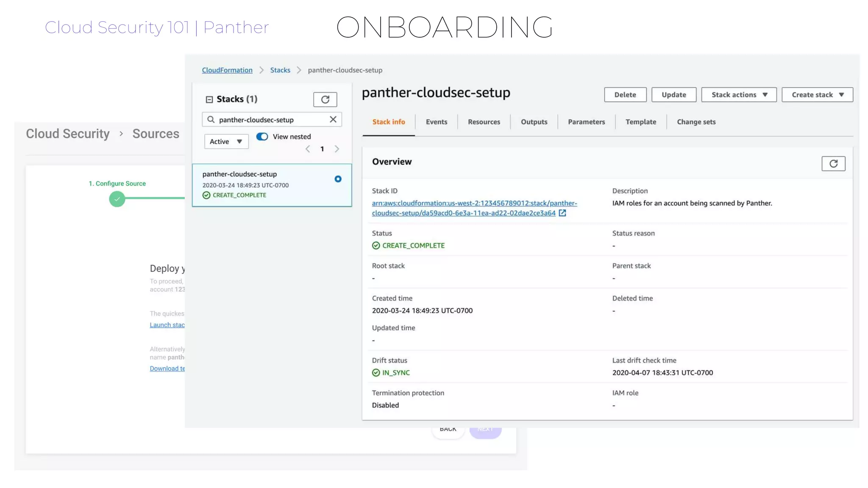Image resolution: width=868 pixels, height=488 pixels.
Task: Click Download template link in Panther
Action: coord(167,369)
